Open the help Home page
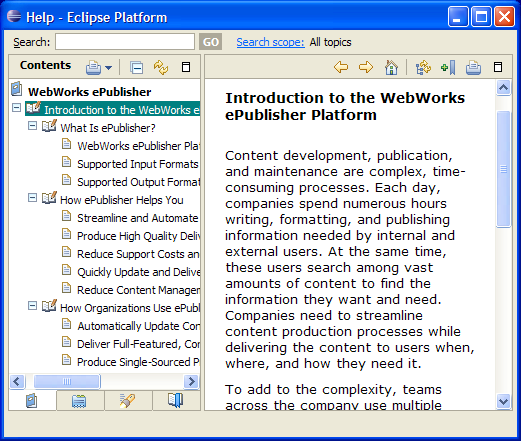The width and height of the screenshot is (521, 441). click(x=391, y=67)
